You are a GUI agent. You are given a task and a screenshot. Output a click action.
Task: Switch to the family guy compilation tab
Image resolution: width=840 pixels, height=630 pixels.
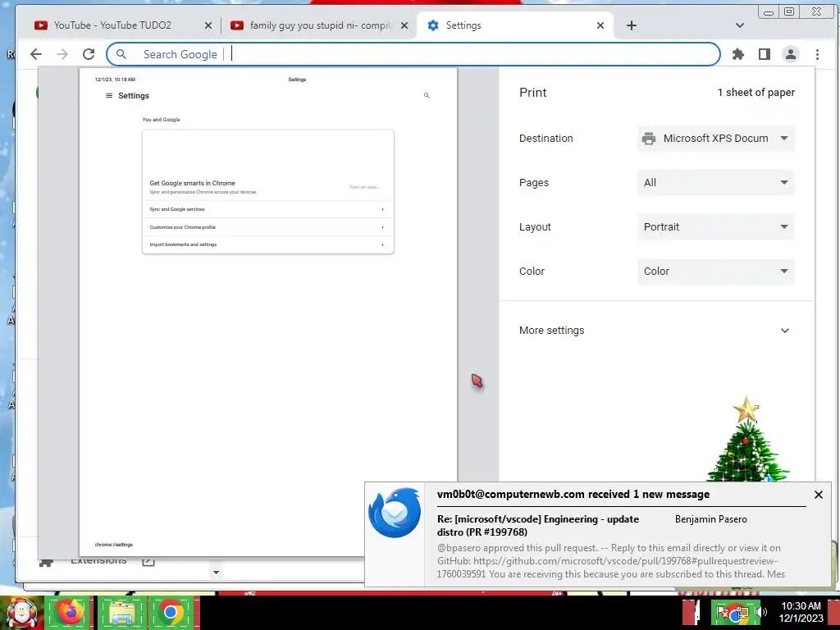[x=321, y=25]
